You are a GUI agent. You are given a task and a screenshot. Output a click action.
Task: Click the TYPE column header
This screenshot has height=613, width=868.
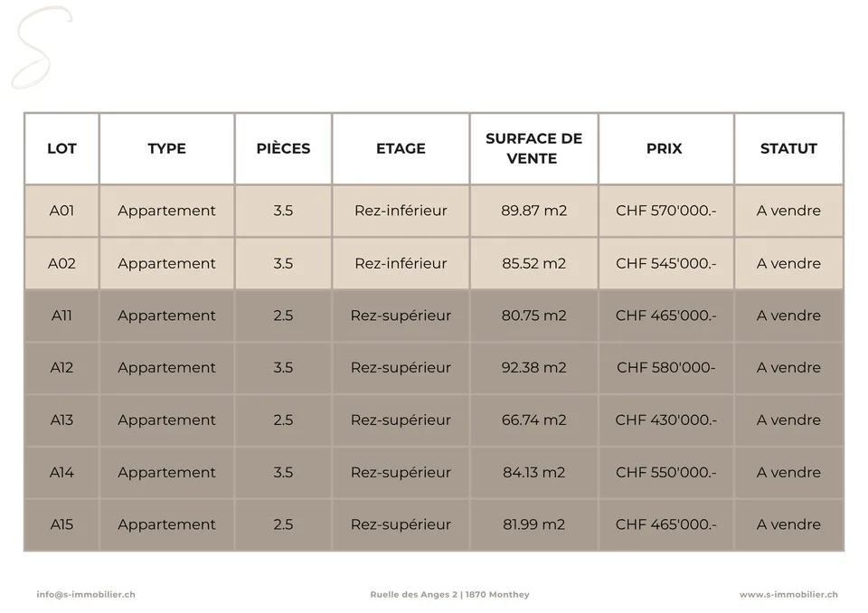[166, 148]
